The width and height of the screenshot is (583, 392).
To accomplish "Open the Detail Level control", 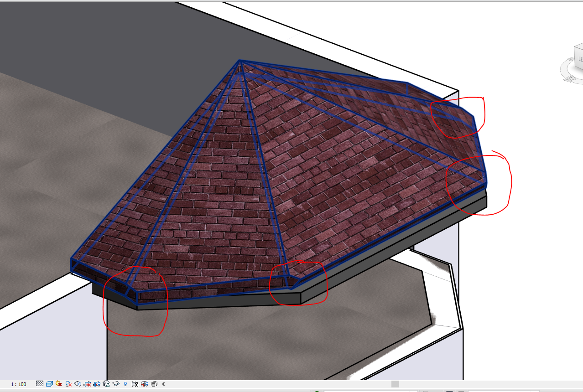I will pos(40,384).
